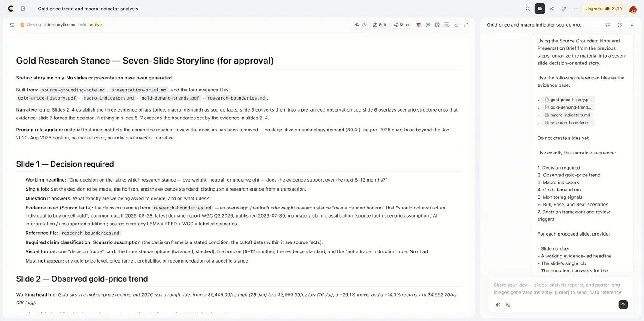Download the slide-storyline.md file

coord(456,25)
